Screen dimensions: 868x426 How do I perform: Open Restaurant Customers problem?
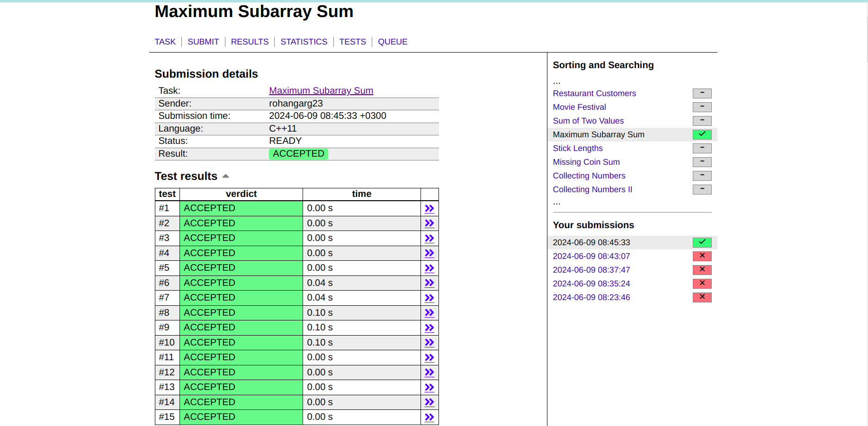(594, 93)
